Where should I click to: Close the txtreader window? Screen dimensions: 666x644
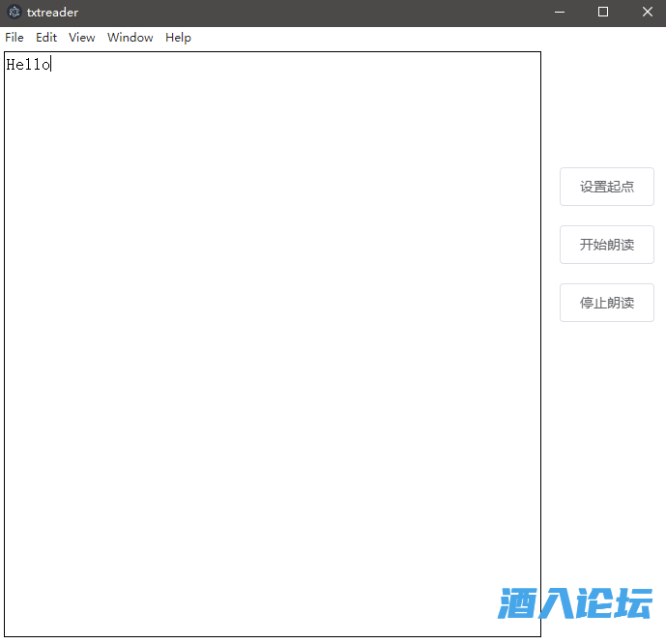click(x=647, y=13)
